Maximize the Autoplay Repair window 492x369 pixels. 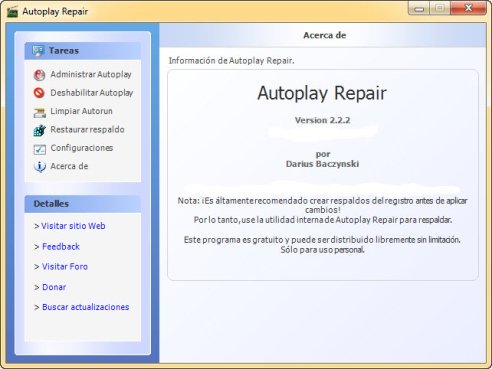[x=440, y=8]
